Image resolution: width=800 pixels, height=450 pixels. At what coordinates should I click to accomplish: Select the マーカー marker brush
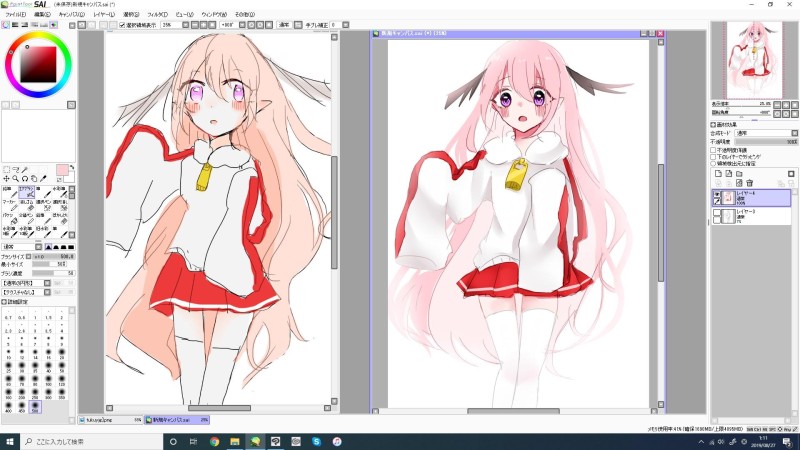pyautogui.click(x=10, y=205)
